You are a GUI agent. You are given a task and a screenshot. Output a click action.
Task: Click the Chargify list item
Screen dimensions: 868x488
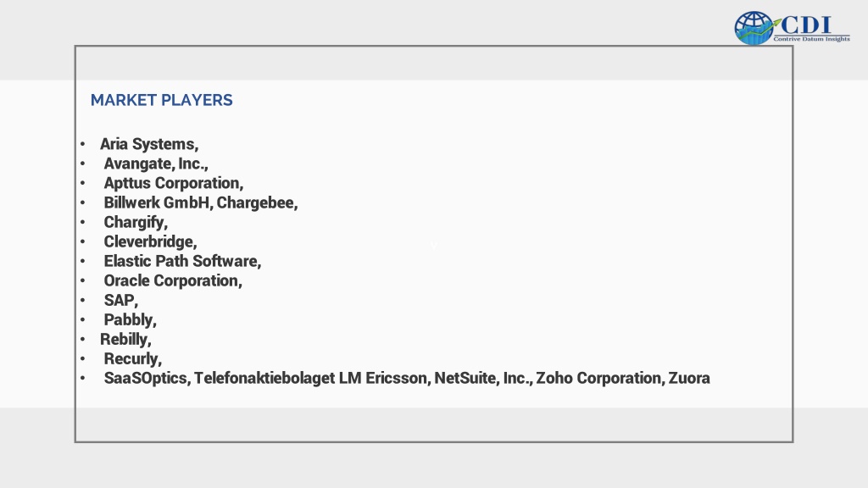tap(136, 223)
